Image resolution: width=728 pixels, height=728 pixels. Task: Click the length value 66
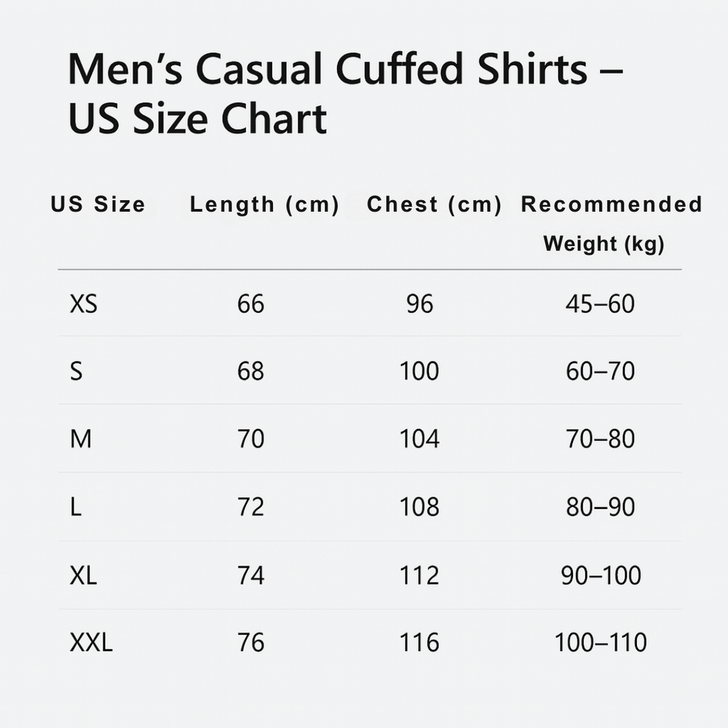pos(250,304)
